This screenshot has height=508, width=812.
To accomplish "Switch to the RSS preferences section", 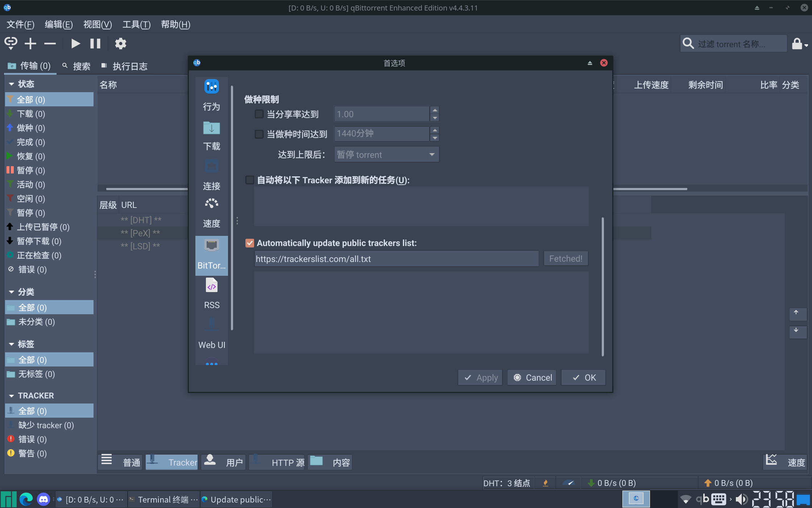I will click(211, 294).
